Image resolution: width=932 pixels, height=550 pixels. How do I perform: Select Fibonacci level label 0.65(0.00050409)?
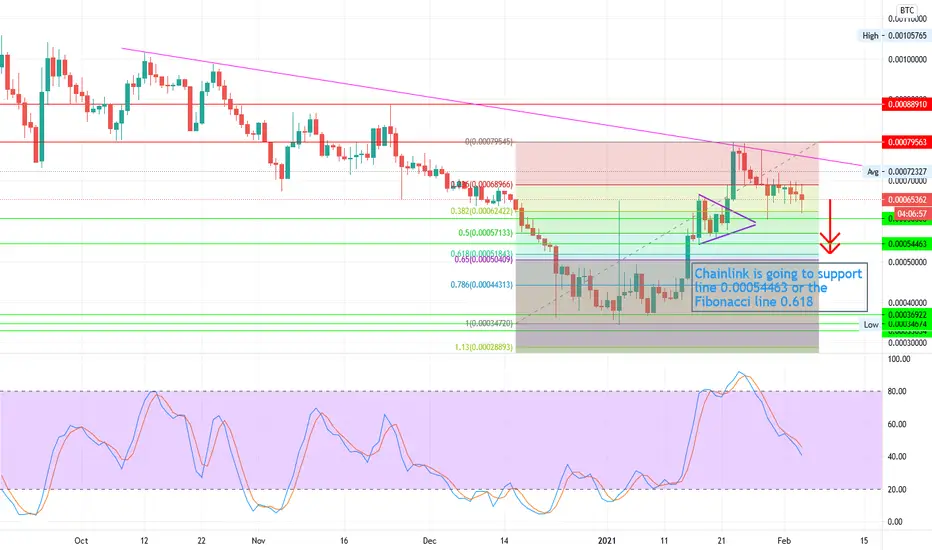483,260
